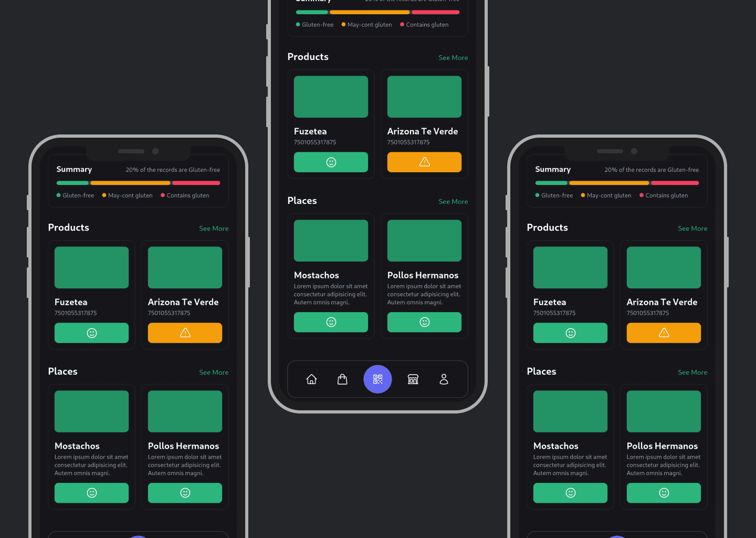Screen dimensions: 756x538
Task: Click Products heading in center phone
Action: (308, 57)
